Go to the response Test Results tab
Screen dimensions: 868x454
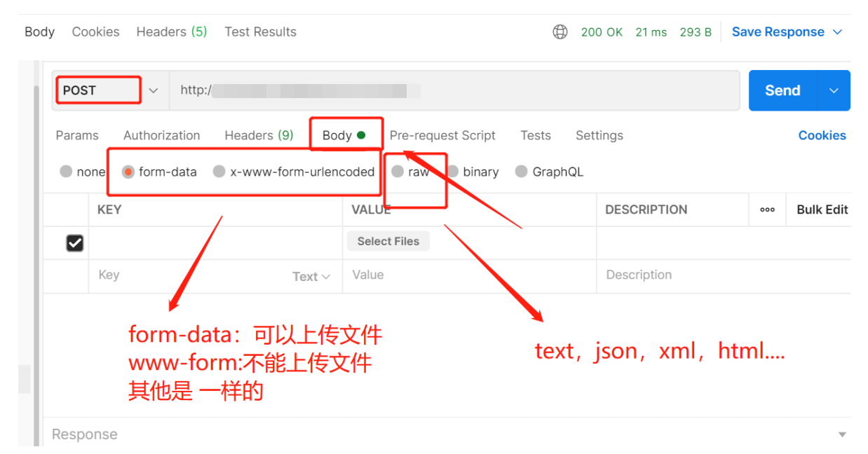pyautogui.click(x=260, y=32)
